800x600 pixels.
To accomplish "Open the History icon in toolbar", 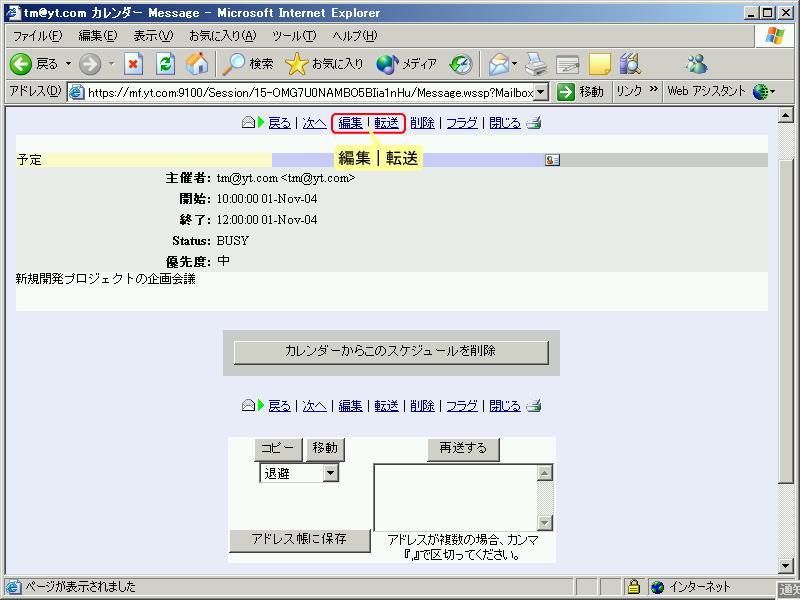I will 460,64.
